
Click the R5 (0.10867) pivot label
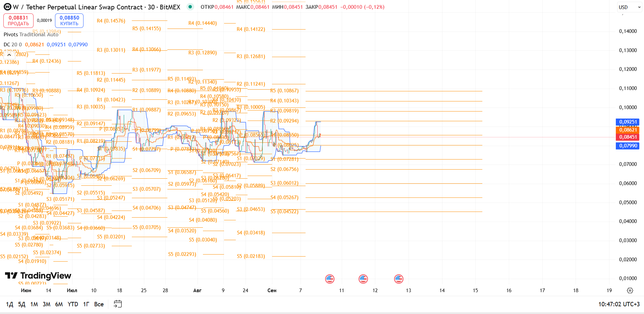[284, 91]
